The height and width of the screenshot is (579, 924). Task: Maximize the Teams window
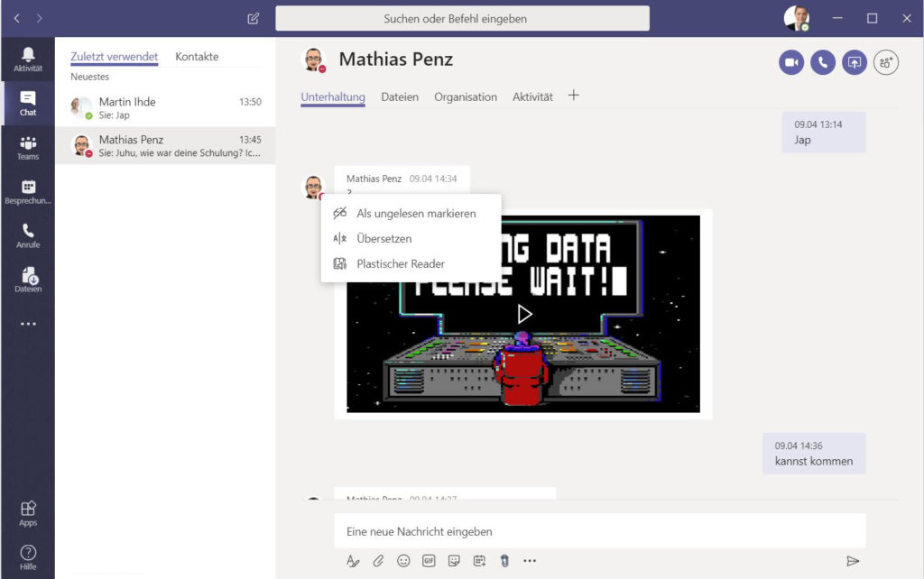[x=873, y=18]
